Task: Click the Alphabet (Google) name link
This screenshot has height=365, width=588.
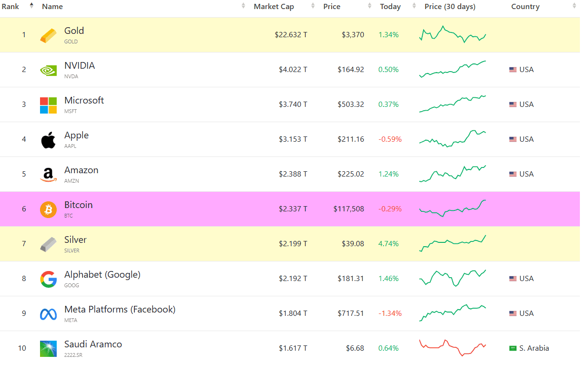Action: 102,274
